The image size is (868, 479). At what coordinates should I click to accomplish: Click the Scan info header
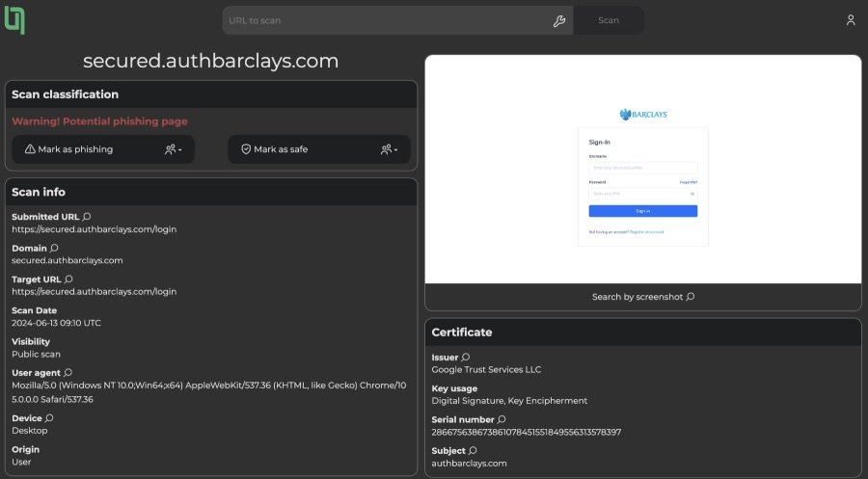tap(211, 192)
